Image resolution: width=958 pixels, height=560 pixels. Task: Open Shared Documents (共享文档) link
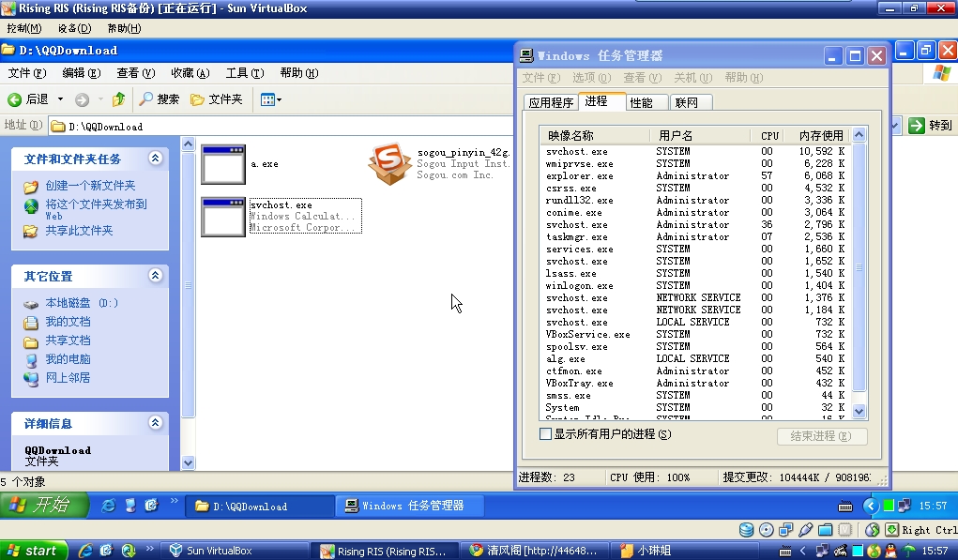[68, 341]
